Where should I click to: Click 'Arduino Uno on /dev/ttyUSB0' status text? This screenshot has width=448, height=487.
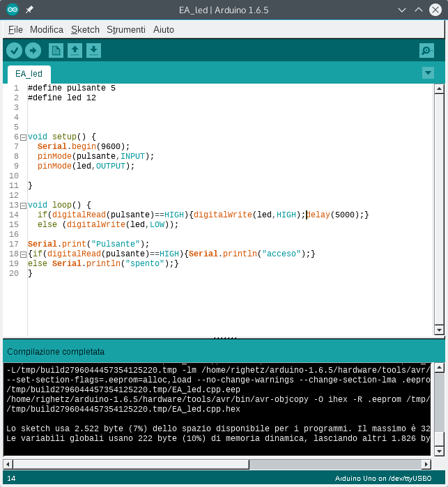coord(383,479)
